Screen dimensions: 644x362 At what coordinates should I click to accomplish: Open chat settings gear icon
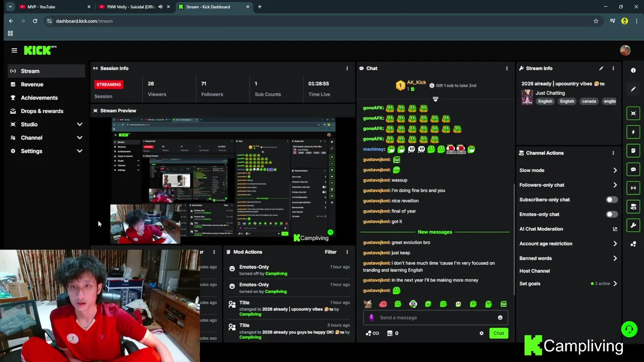tap(481, 333)
